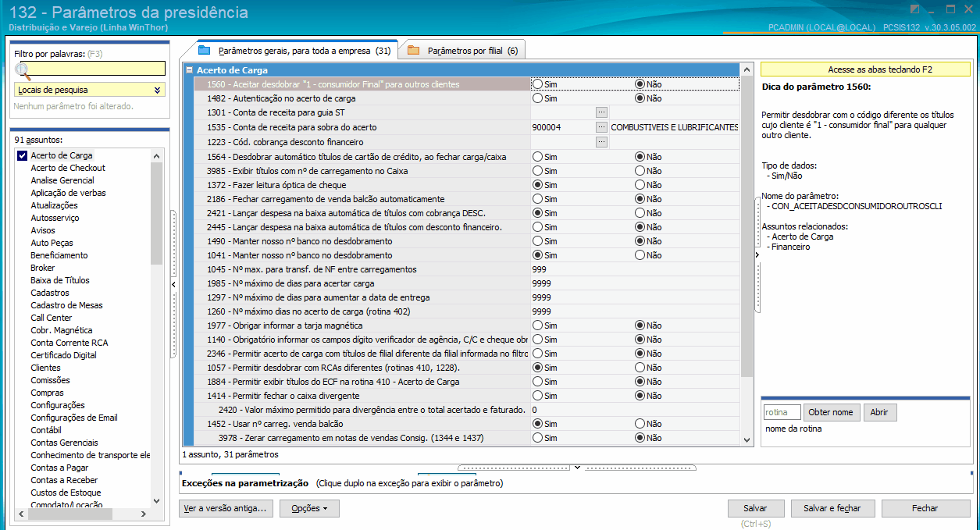Image resolution: width=980 pixels, height=530 pixels.
Task: Select Analise Gerencial in the subjects list
Action: (62, 180)
